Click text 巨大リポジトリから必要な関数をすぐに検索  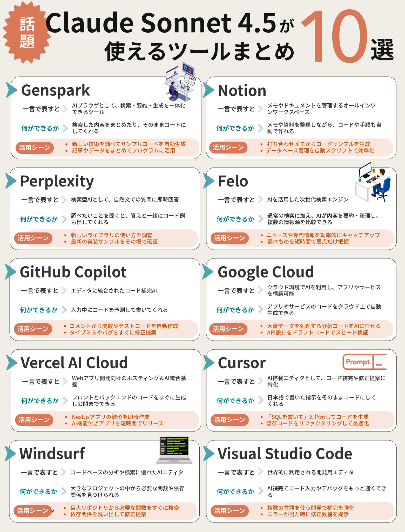point(125,508)
